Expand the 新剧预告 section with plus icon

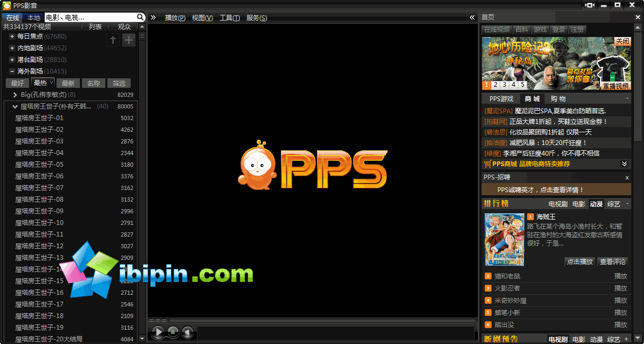[x=627, y=339]
